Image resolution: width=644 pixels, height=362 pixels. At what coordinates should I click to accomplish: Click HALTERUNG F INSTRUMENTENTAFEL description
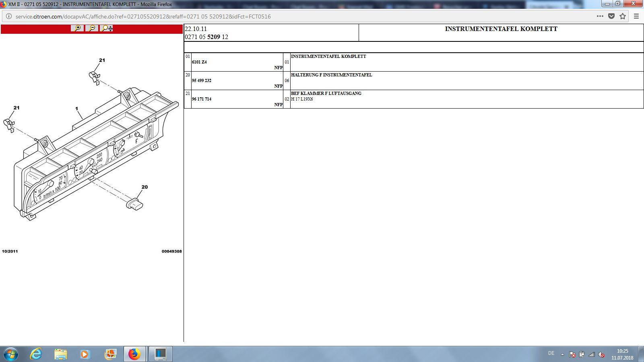pos(332,75)
